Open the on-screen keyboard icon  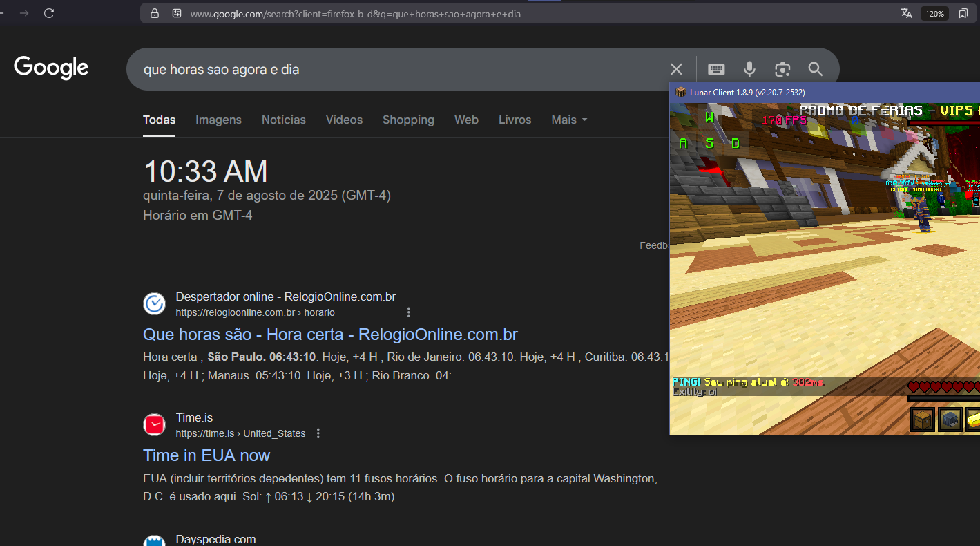[x=716, y=69]
